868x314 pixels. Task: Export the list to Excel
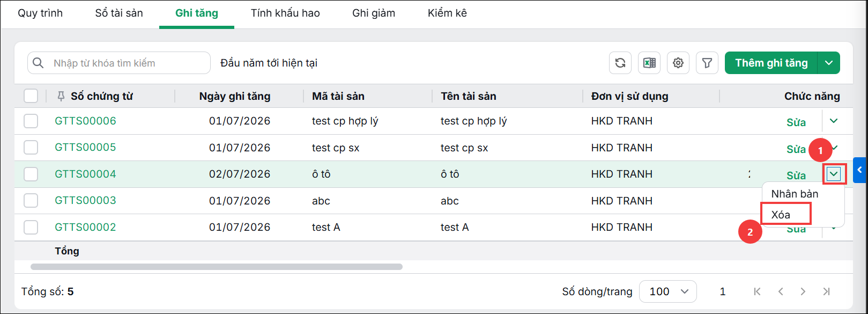[649, 63]
